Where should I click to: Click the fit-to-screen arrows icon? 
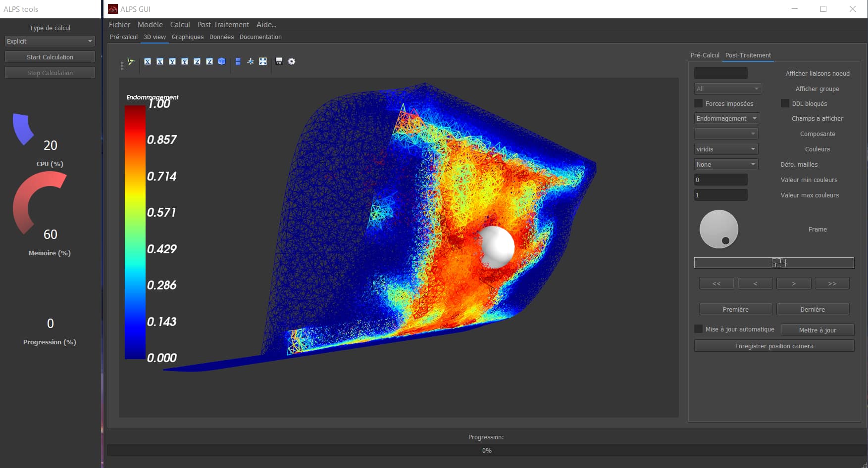263,61
